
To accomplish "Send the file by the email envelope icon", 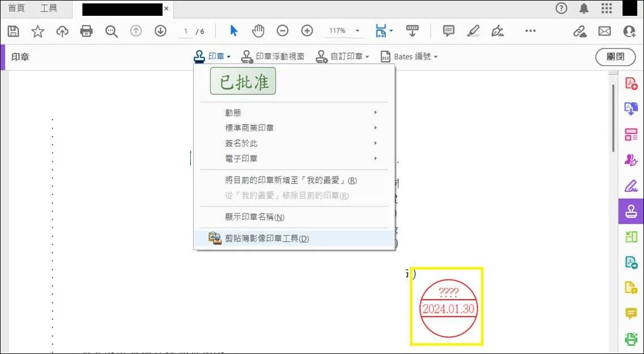I will [604, 31].
